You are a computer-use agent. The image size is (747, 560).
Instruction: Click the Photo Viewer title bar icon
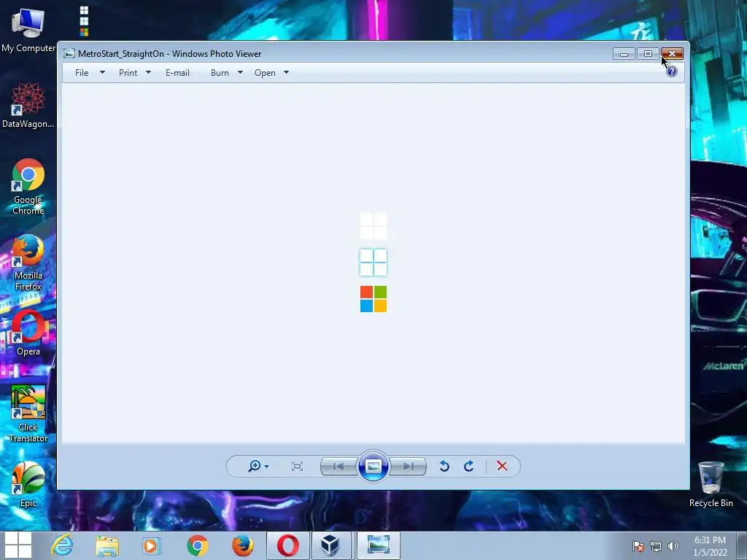(69, 53)
